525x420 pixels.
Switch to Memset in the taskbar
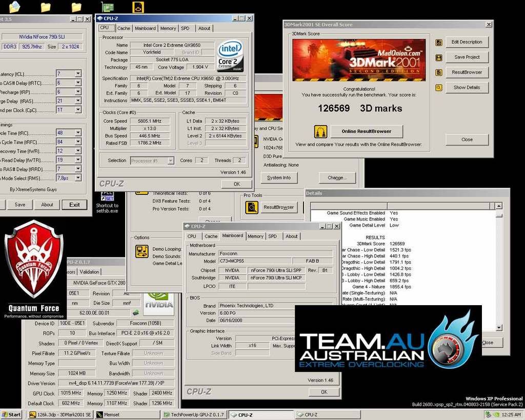click(x=127, y=415)
